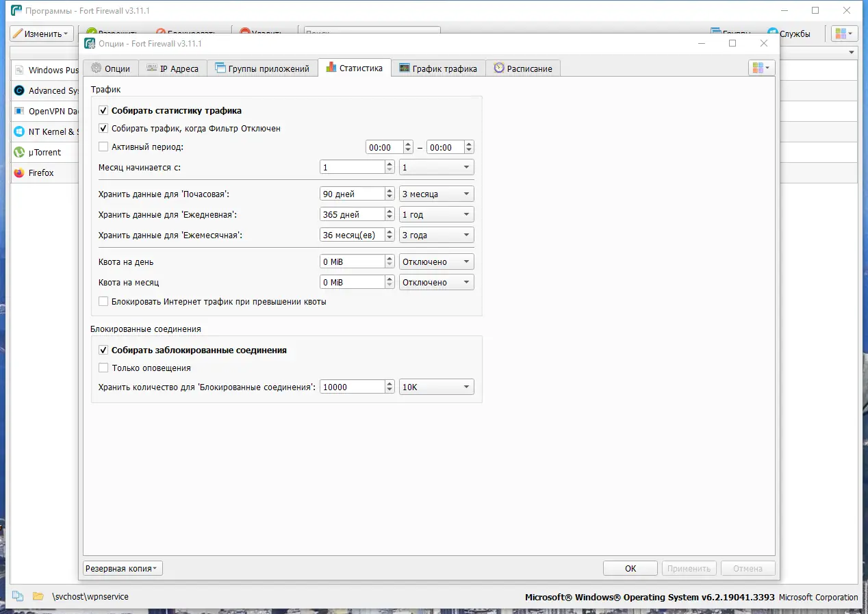Click Службы button in Программы window
This screenshot has width=868, height=614.
coord(789,34)
